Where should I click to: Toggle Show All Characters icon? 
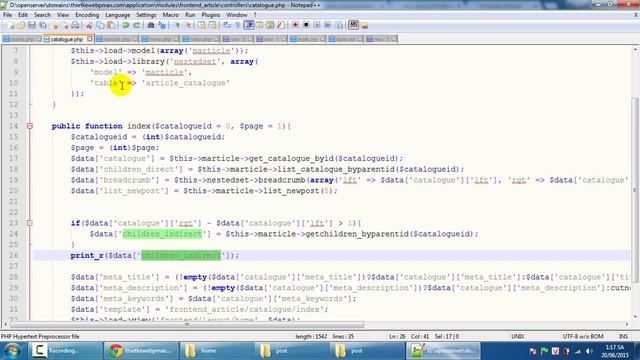[x=237, y=25]
